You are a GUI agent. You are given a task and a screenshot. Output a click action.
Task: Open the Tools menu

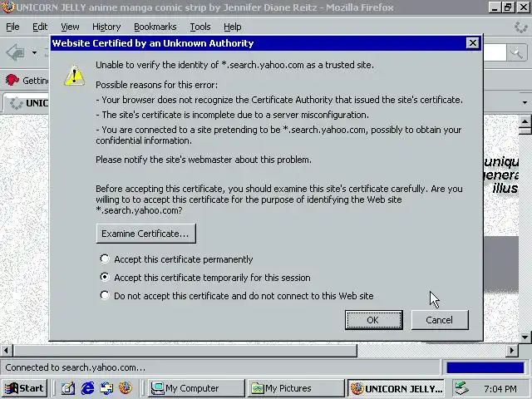click(x=200, y=27)
